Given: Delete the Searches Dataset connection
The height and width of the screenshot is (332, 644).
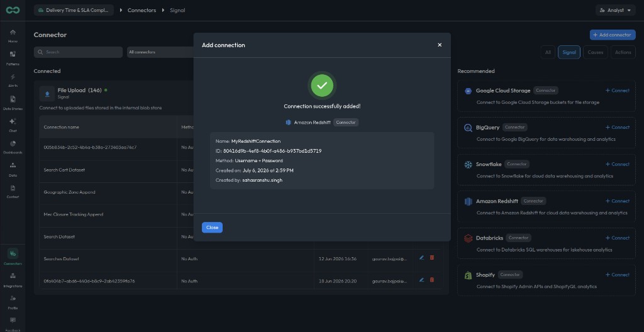Looking at the screenshot, I should pos(431,258).
